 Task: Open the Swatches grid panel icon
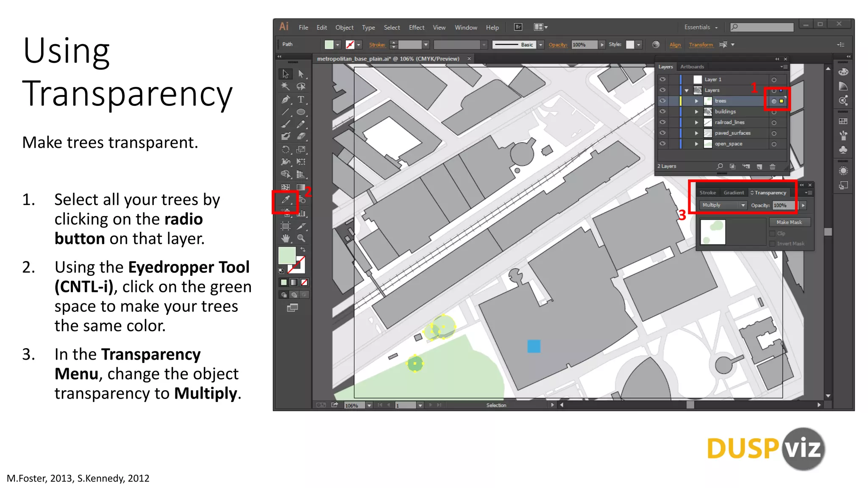pos(843,121)
